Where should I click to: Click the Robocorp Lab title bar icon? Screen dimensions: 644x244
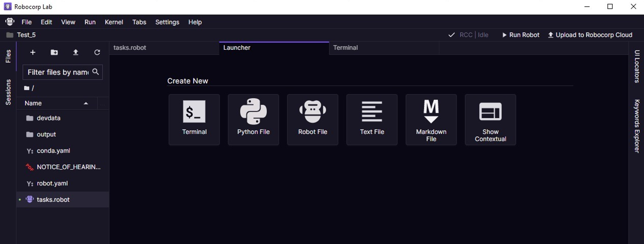click(8, 6)
